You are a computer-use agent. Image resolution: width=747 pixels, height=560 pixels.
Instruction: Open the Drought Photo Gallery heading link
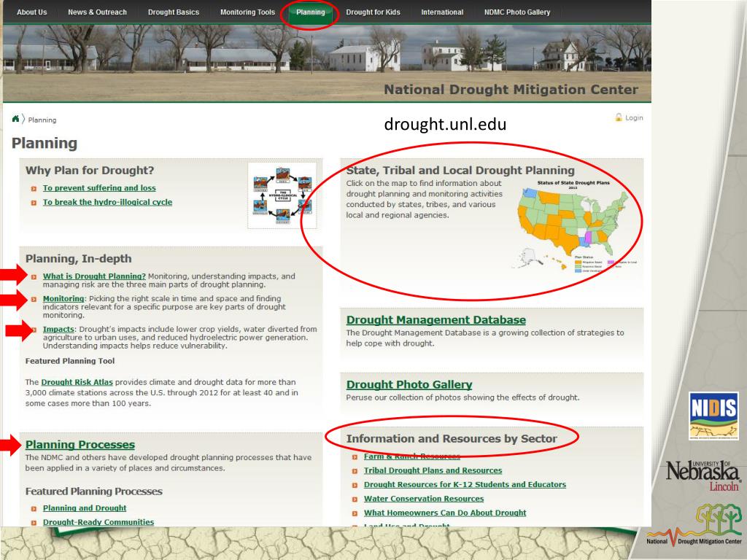tap(409, 385)
